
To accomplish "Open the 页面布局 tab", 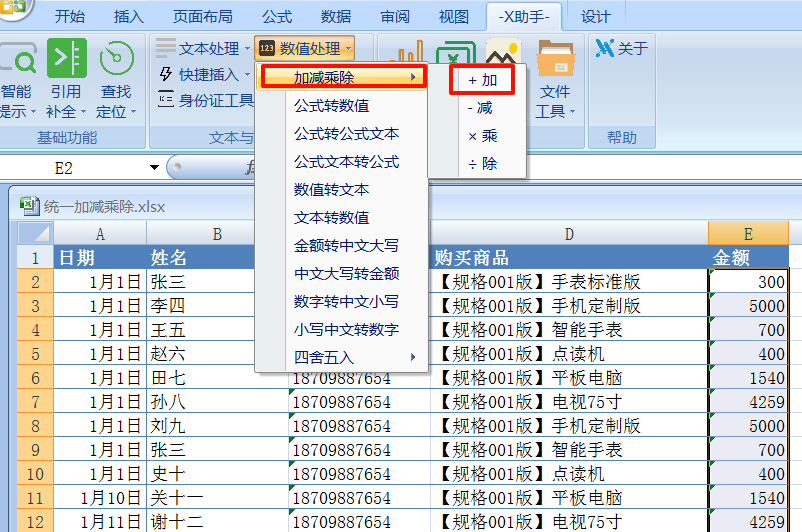I will click(x=203, y=16).
